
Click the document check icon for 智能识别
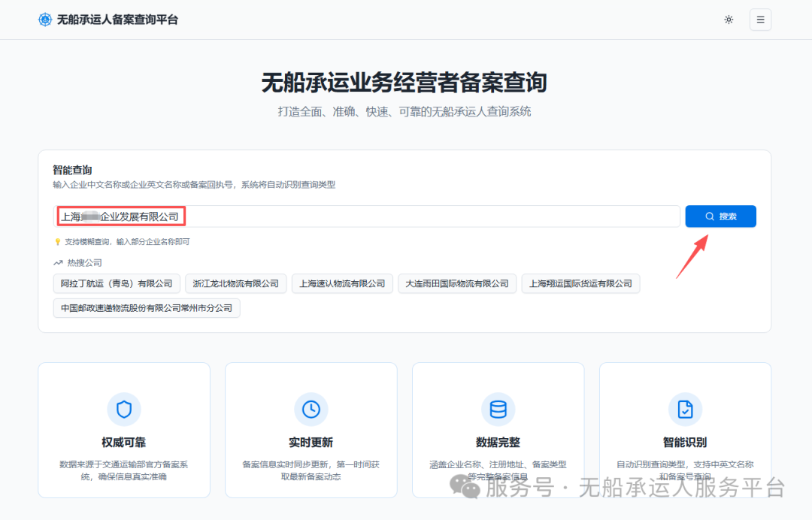[685, 410]
